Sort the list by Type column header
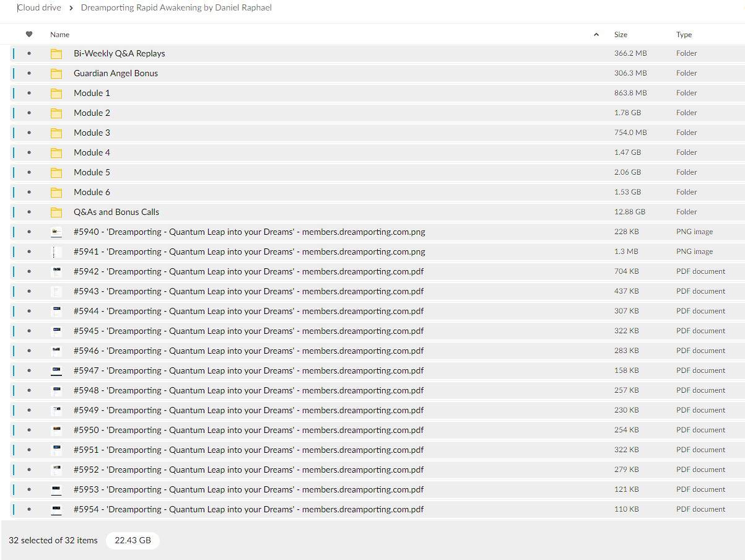745x560 pixels. [x=684, y=35]
